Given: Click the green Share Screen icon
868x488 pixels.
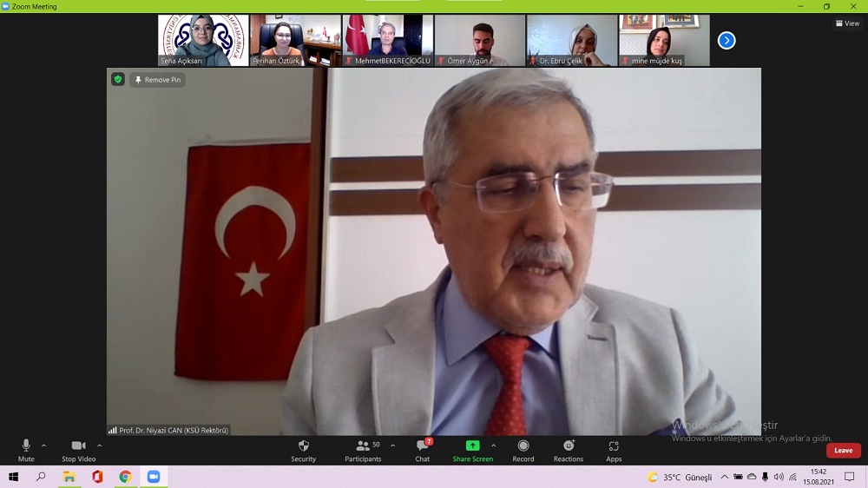Looking at the screenshot, I should coord(472,445).
